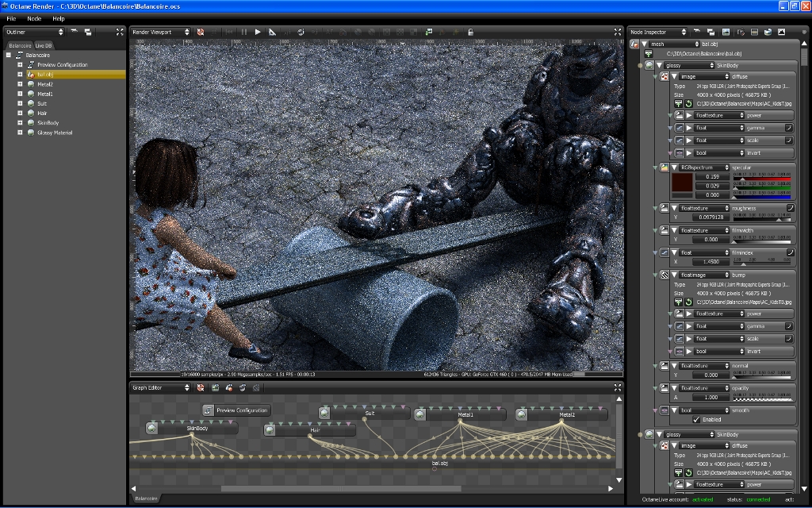Toggle the smooth Enabled checkbox

(696, 419)
